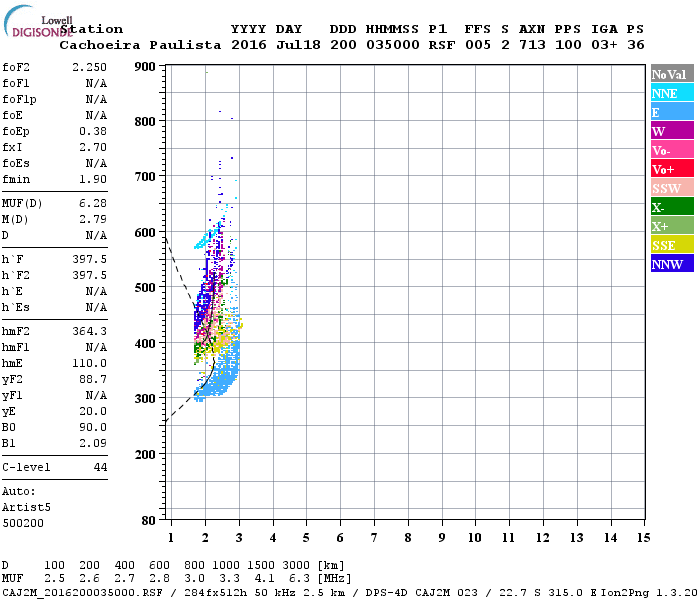
Task: Click the 500 km height axis label
Action: pyautogui.click(x=145, y=288)
